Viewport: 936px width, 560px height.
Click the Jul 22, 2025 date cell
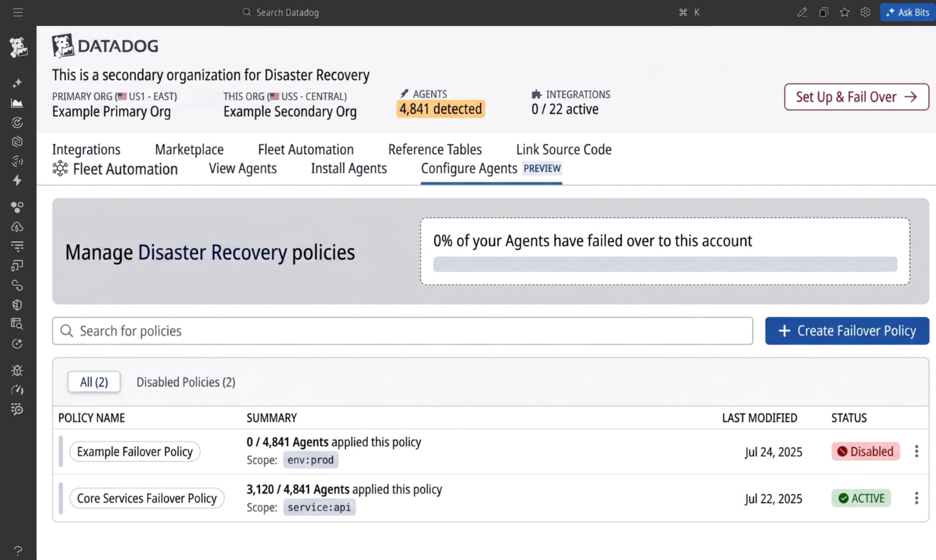coord(773,499)
